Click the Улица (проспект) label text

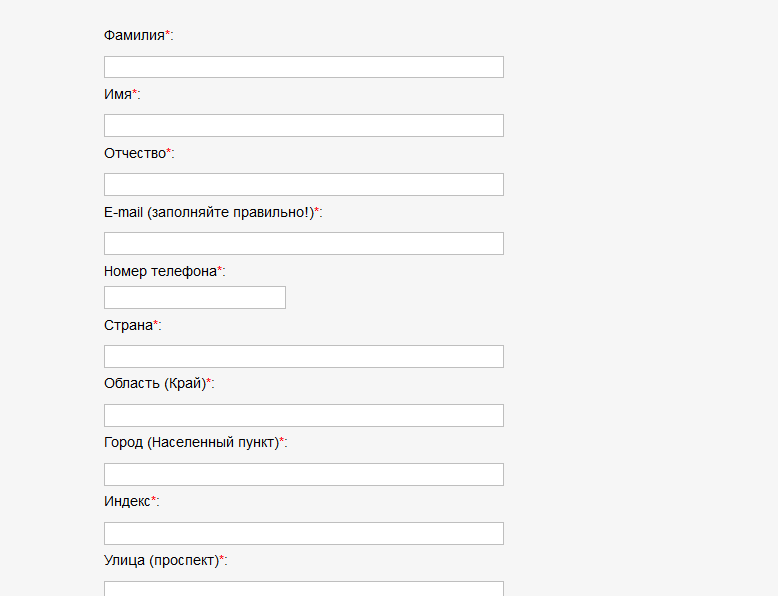[160, 561]
